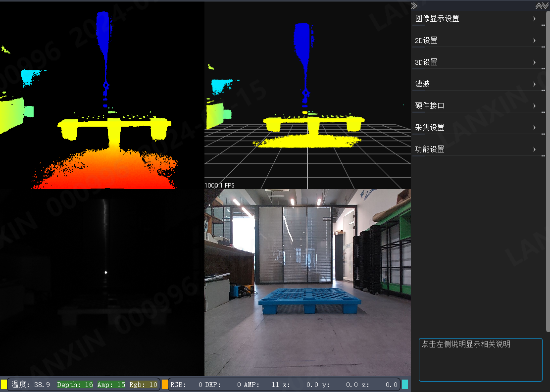Click the Rgb: 10 frame rate value
This screenshot has width=550, height=392.
143,385
